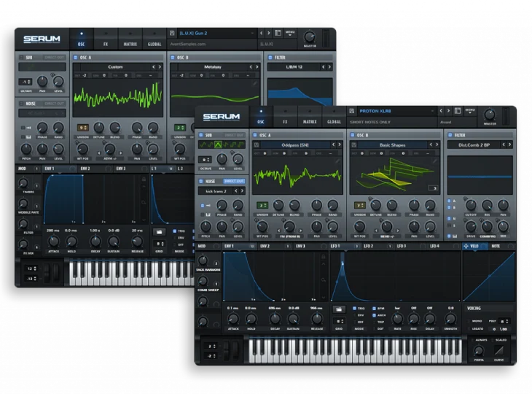The image size is (532, 394).
Task: Toggle filter routing N checkbox in front window
Action: (x=449, y=218)
